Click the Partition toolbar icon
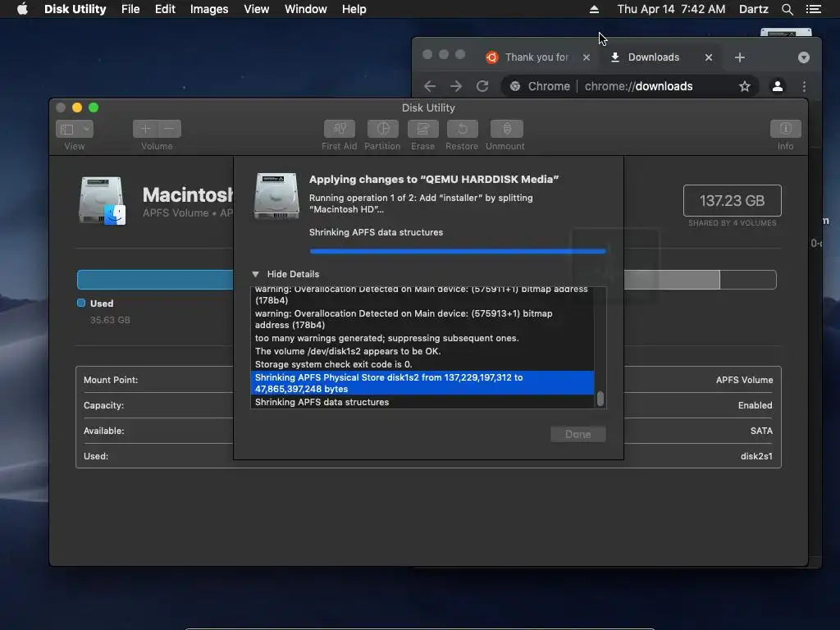 [382, 129]
